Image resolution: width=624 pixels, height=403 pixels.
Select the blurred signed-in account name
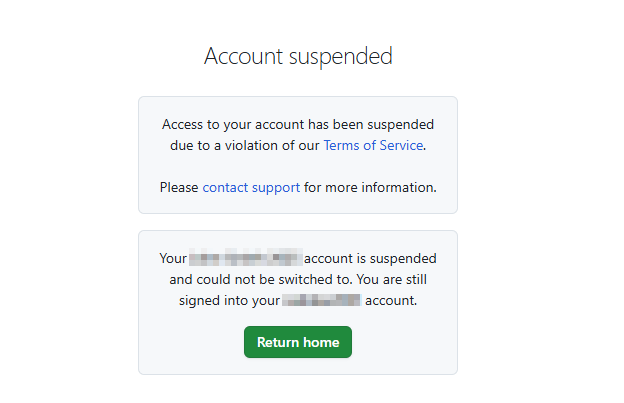[x=321, y=299]
